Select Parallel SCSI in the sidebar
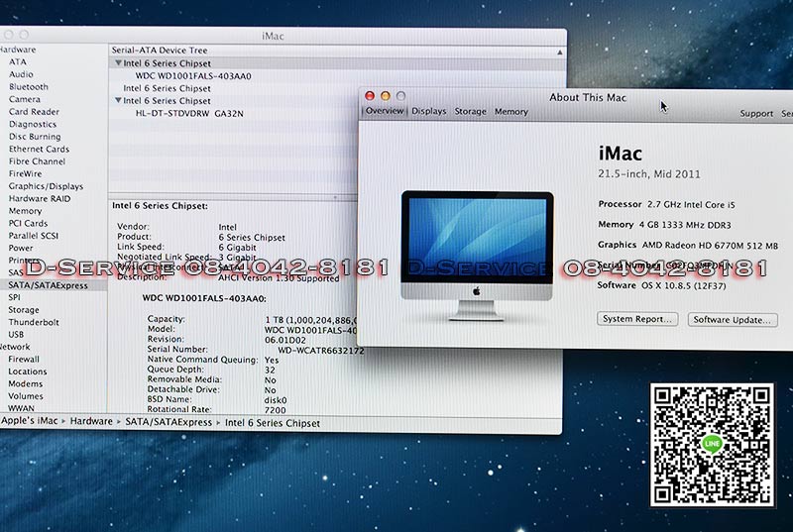Image resolution: width=793 pixels, height=532 pixels. click(34, 236)
